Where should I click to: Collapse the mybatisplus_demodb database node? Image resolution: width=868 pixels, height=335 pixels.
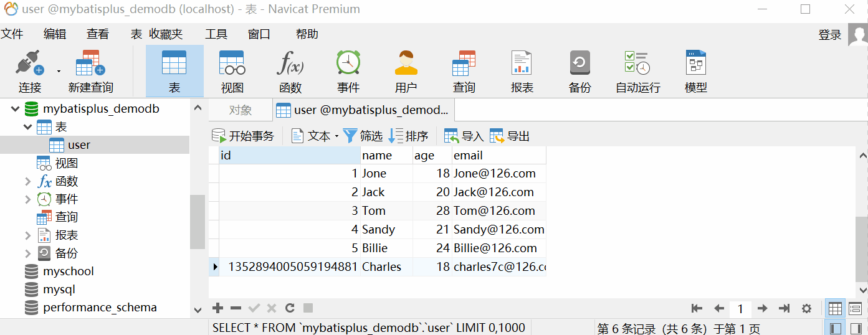(x=16, y=109)
